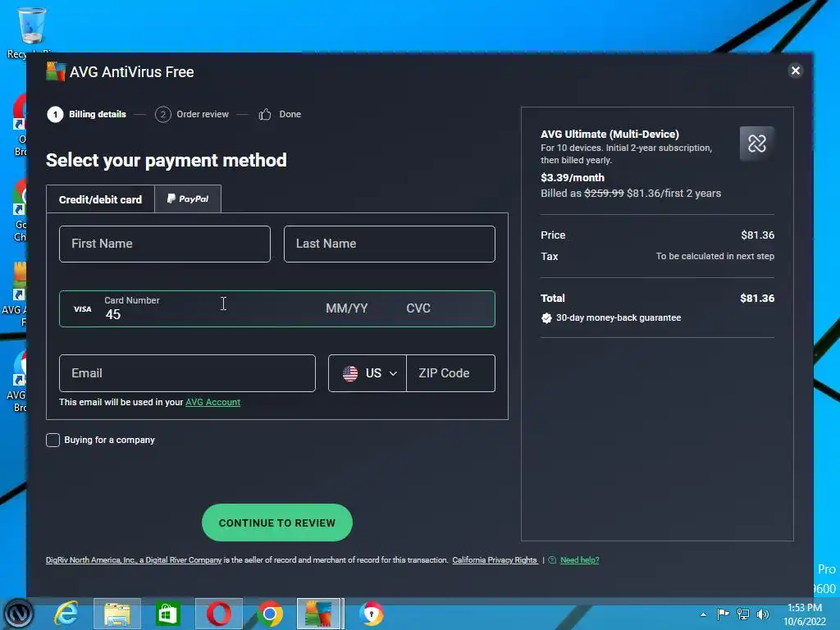
Task: Switch to the PayPal payment tab
Action: (188, 199)
